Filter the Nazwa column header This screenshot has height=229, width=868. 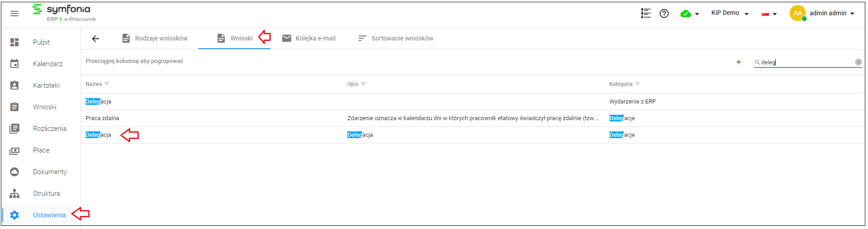107,84
